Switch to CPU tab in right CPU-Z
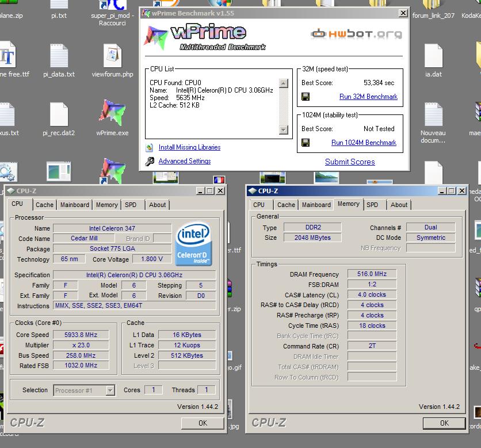The width and height of the screenshot is (481, 448). pos(258,205)
